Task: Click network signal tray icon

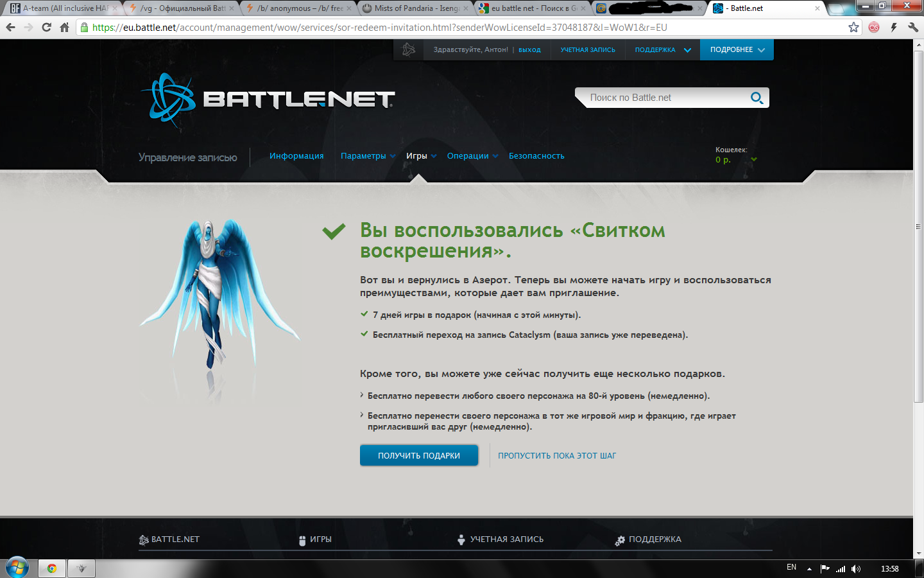Action: (x=841, y=569)
